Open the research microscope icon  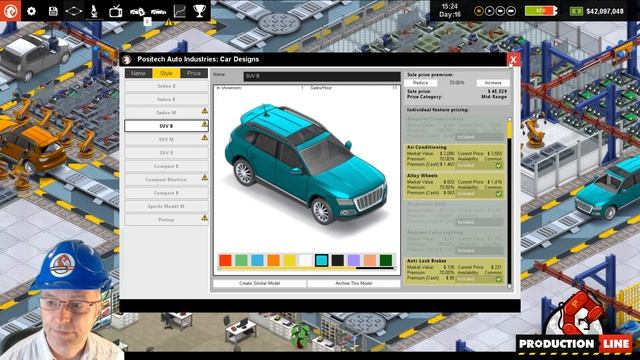(94, 11)
